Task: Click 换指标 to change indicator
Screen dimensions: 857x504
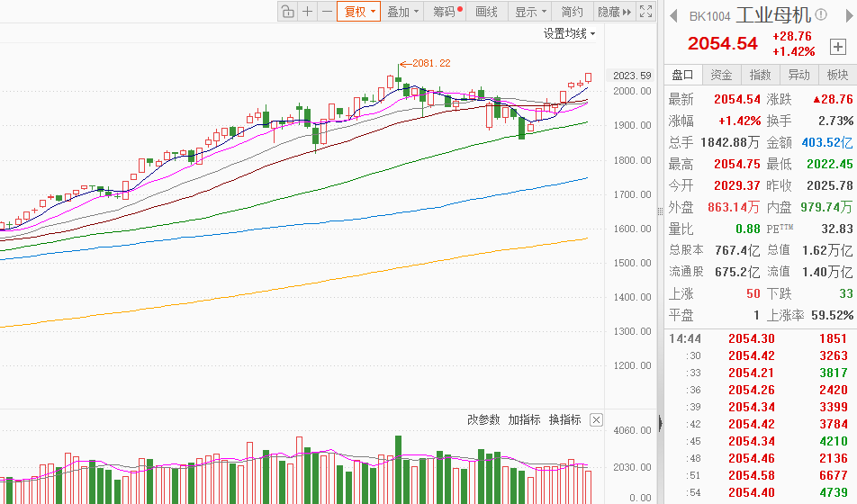Action: click(565, 420)
